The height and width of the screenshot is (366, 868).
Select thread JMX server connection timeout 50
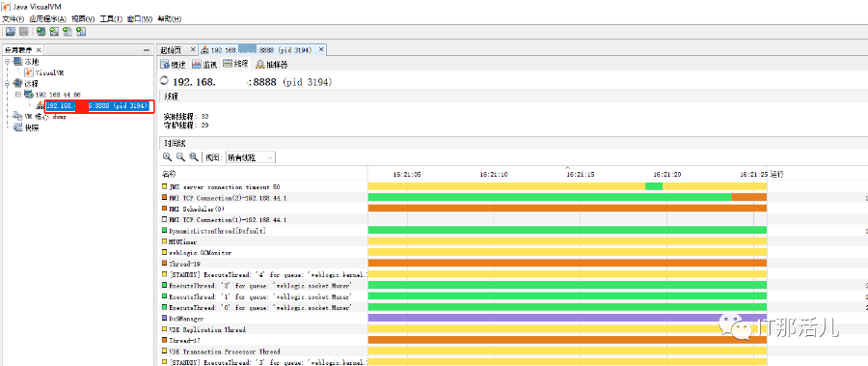click(x=224, y=187)
